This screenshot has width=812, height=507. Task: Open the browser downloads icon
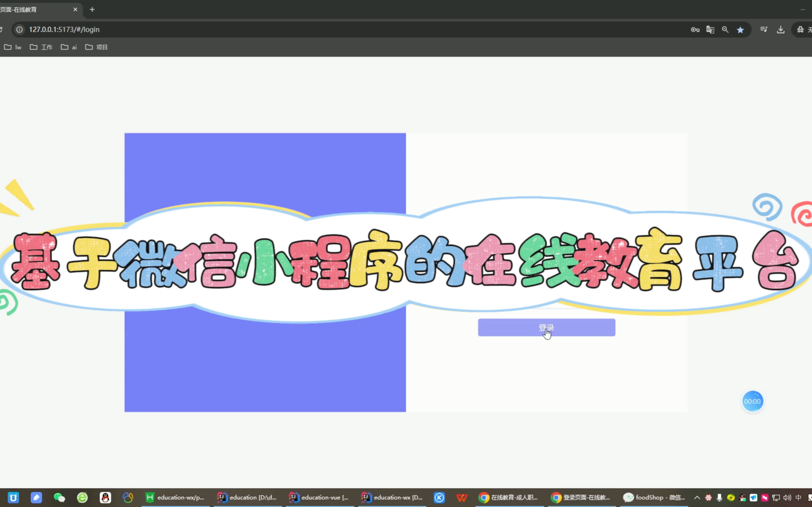click(x=781, y=29)
